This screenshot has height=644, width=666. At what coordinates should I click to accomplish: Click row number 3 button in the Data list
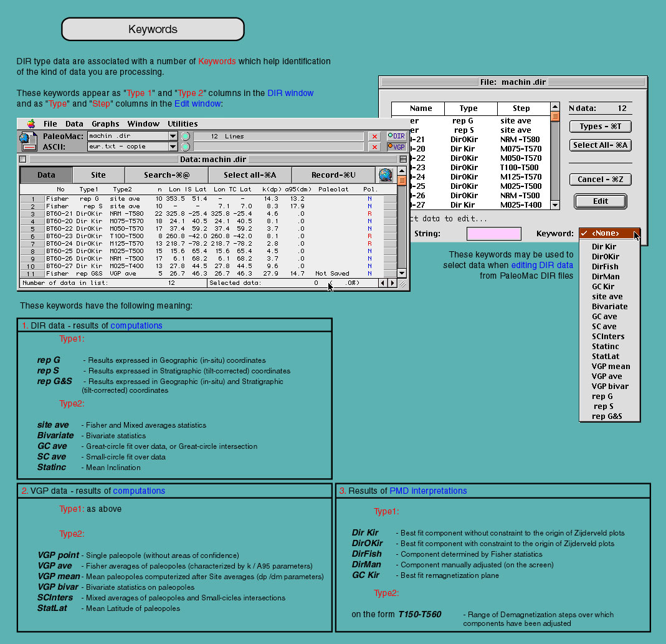[32, 214]
